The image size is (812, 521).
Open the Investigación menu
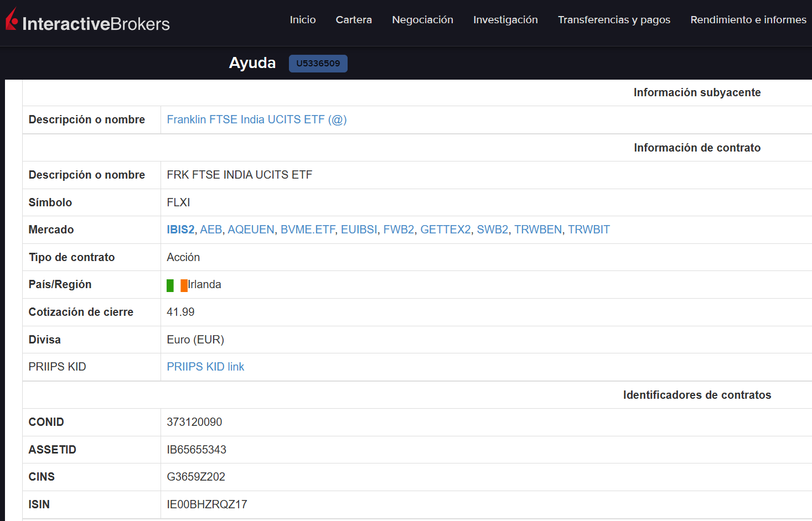(x=505, y=20)
